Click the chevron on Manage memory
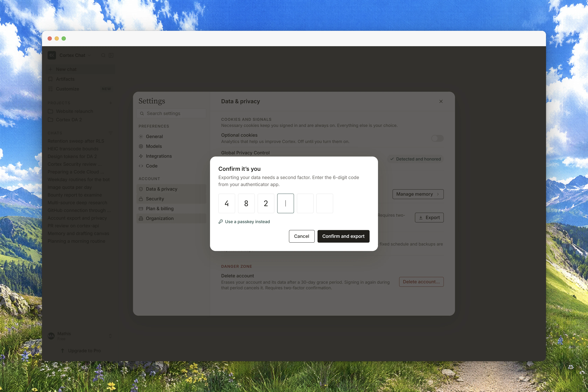Image resolution: width=588 pixels, height=392 pixels. click(438, 194)
